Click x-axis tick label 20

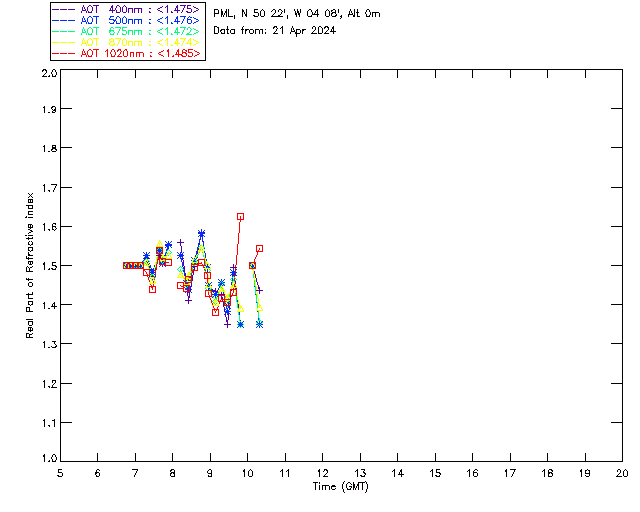tap(622, 473)
